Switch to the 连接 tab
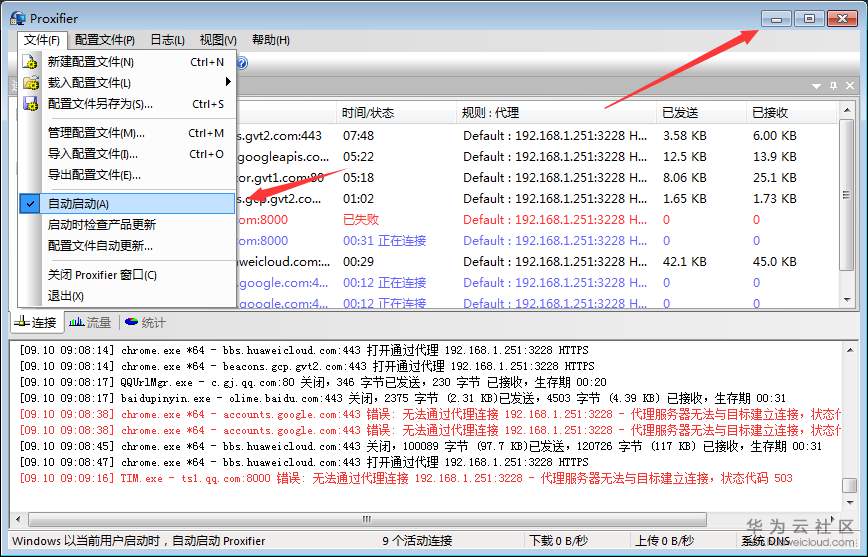This screenshot has width=868, height=557. click(x=36, y=322)
